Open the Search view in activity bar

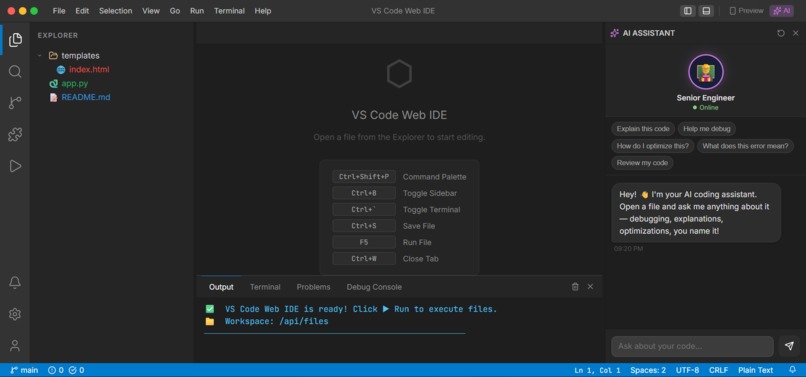coord(15,71)
